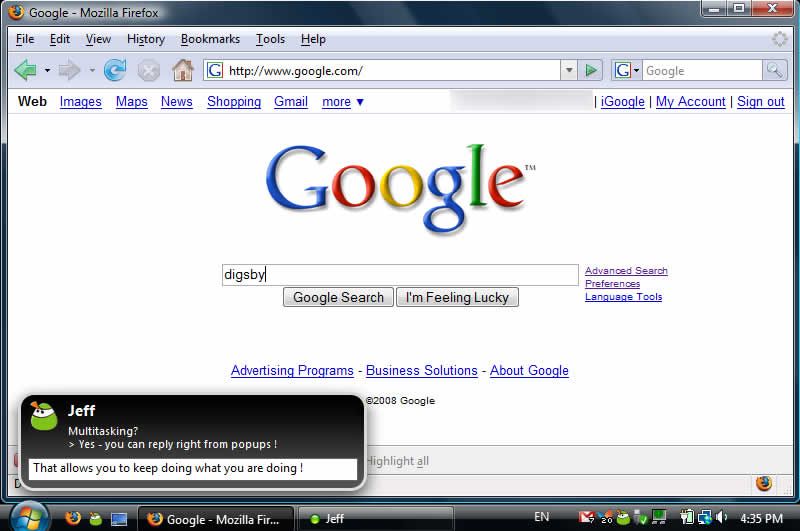Click the 4:35 PM taskbar clock

pos(761,518)
